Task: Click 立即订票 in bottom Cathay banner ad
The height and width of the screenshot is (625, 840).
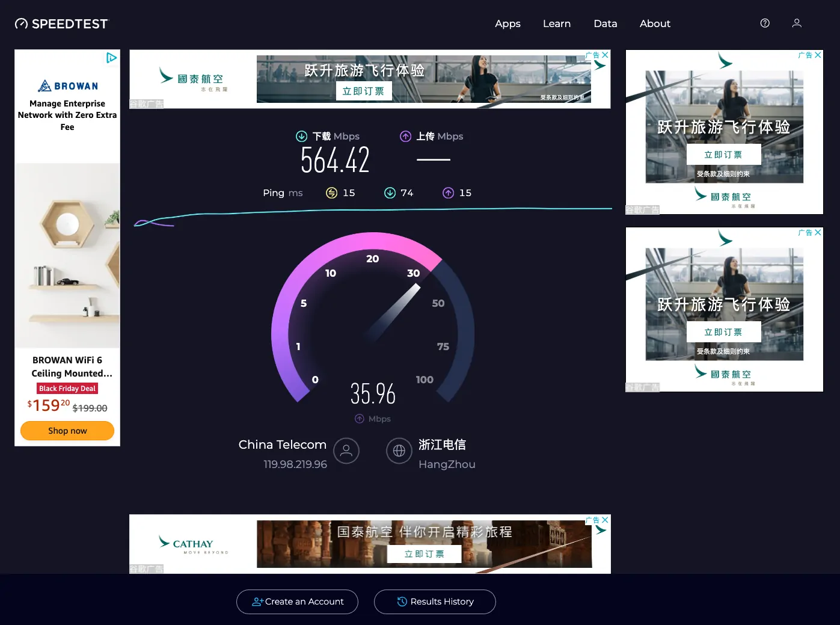Action: 425,554
